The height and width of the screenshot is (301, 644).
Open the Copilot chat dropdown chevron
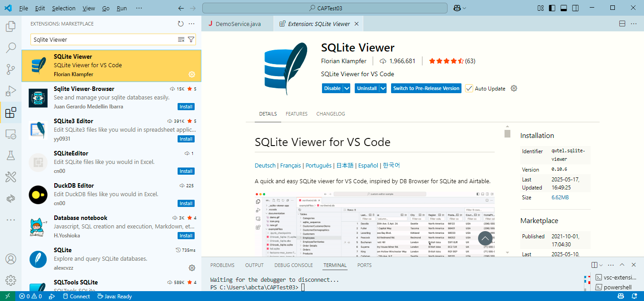tap(464, 8)
